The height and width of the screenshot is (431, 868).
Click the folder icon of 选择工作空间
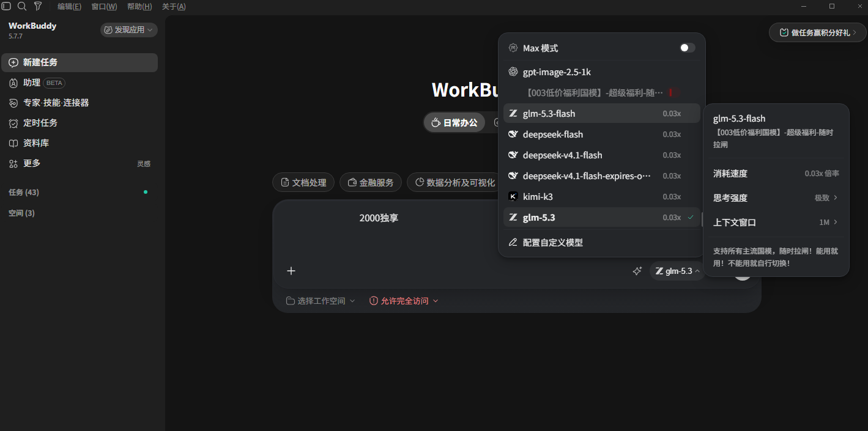(x=290, y=301)
